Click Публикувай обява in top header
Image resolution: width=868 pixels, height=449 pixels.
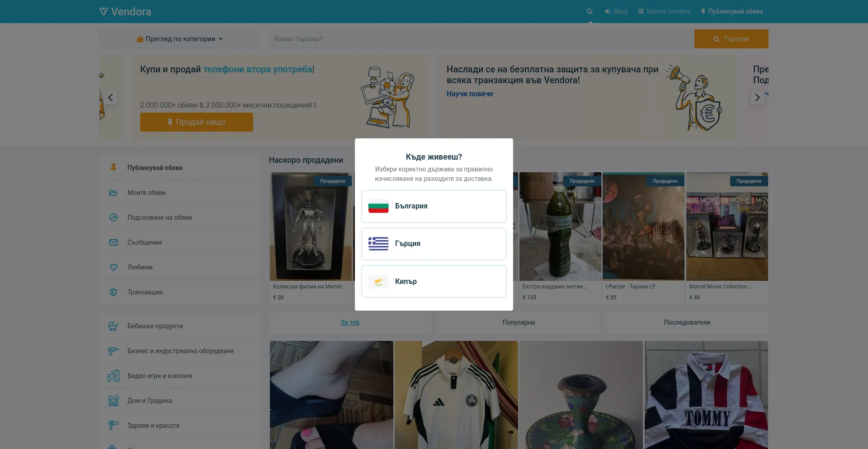click(x=732, y=11)
